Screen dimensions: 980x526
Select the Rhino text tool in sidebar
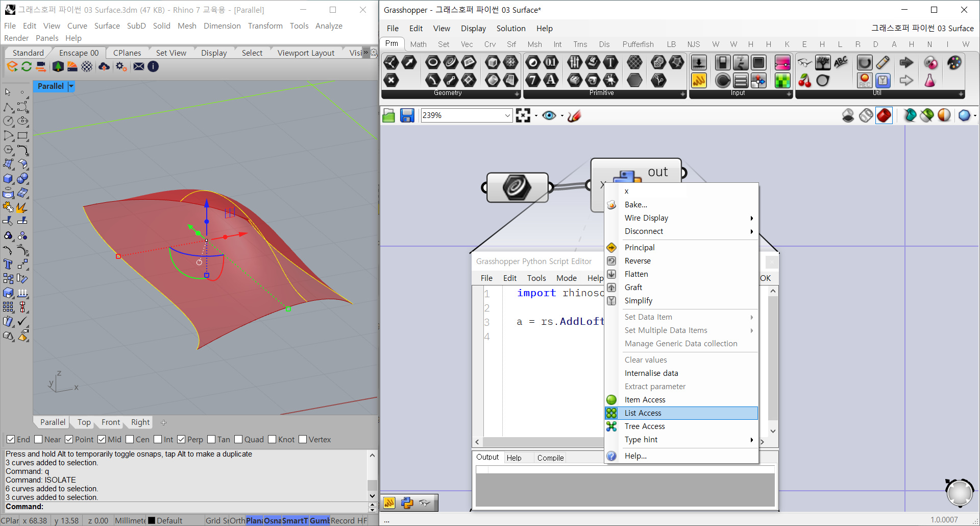[8, 264]
